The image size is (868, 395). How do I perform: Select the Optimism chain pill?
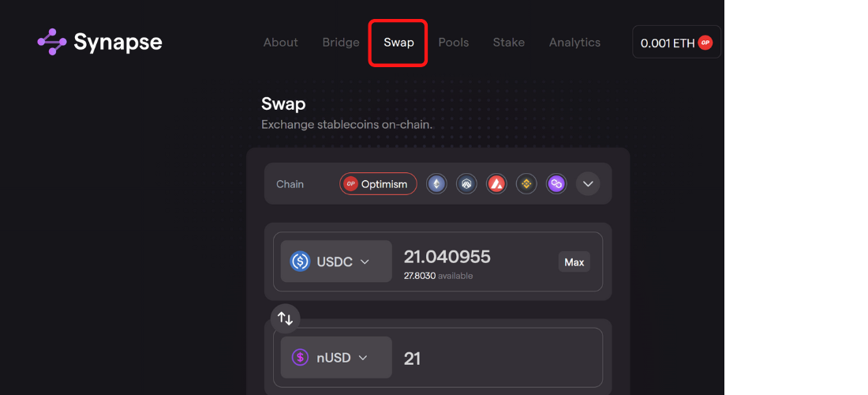click(378, 184)
